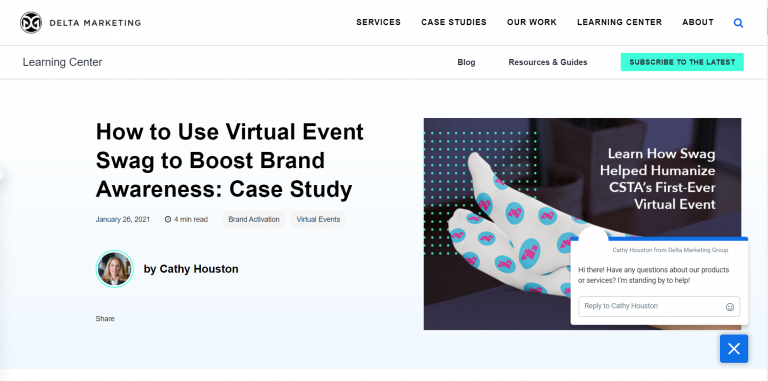The image size is (768, 381).
Task: Go to Our Work page
Action: [x=531, y=22]
